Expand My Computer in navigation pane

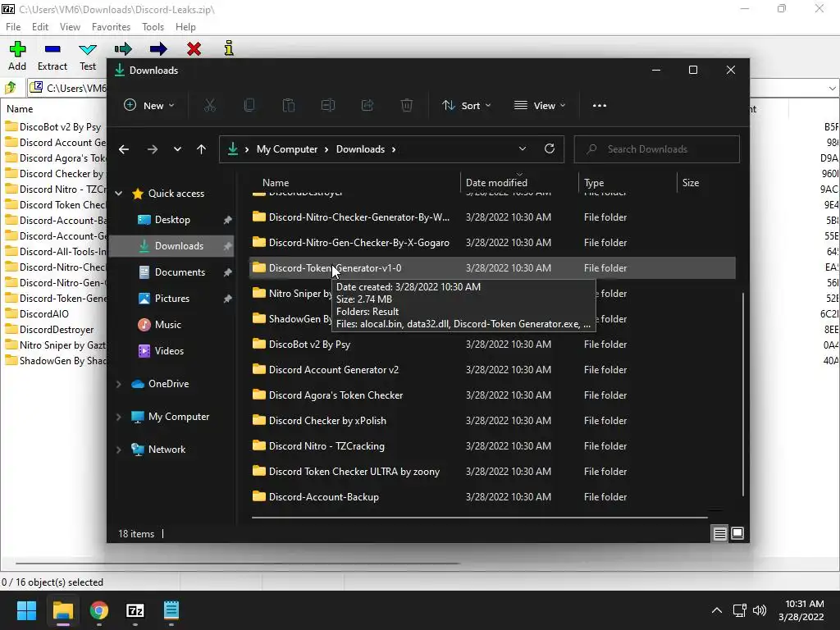(119, 417)
